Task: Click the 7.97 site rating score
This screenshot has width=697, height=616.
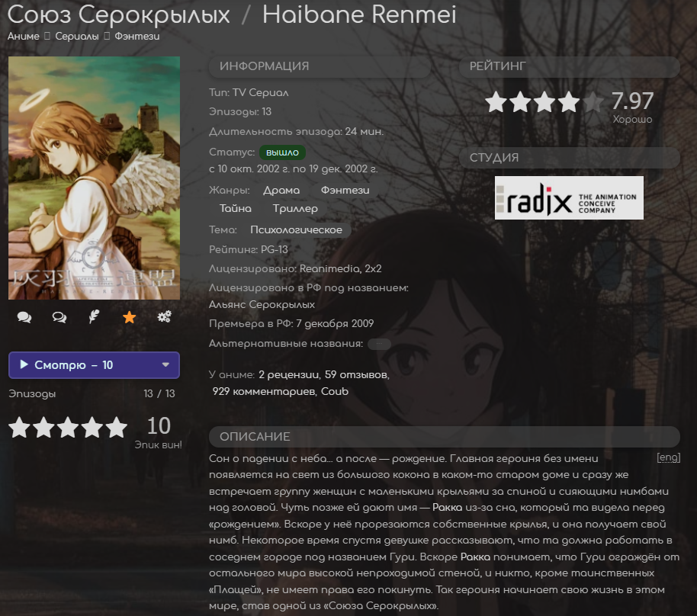Action: (632, 101)
